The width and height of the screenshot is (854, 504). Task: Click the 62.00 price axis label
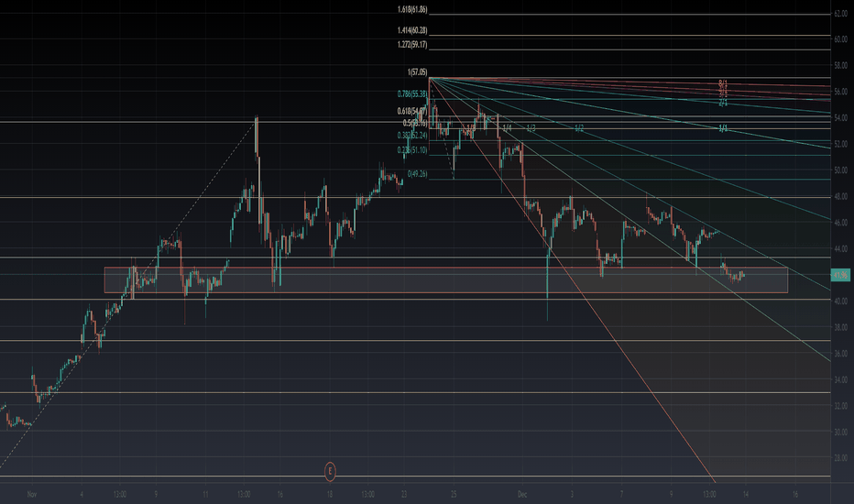[x=840, y=13]
